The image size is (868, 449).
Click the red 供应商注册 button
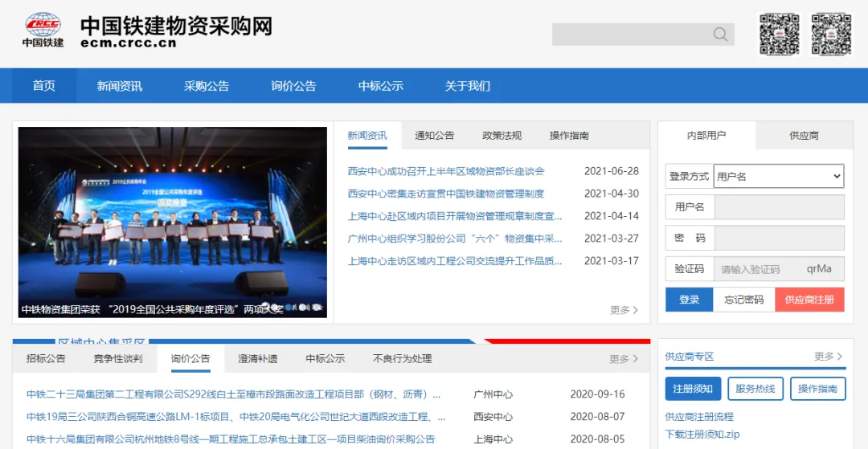click(x=809, y=300)
